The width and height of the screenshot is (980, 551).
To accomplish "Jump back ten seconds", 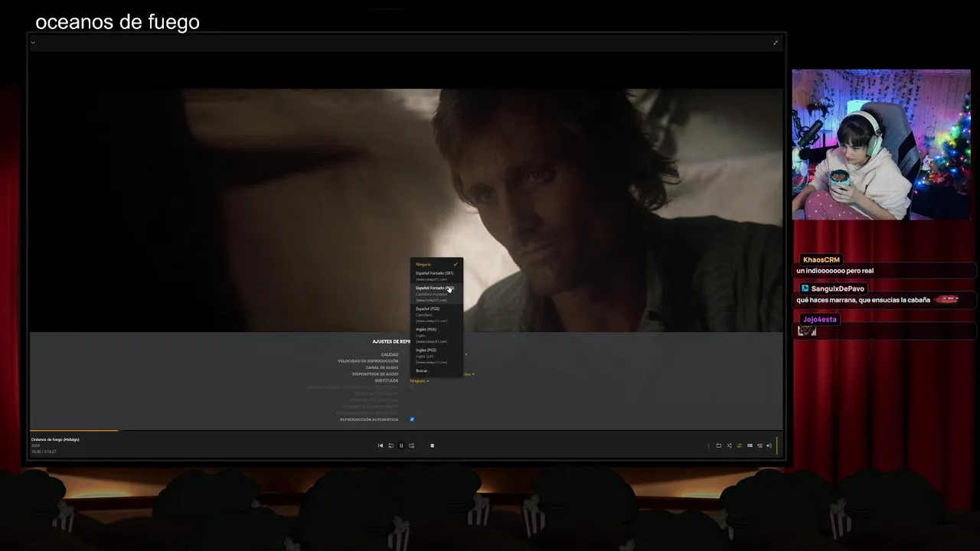I will tap(390, 445).
